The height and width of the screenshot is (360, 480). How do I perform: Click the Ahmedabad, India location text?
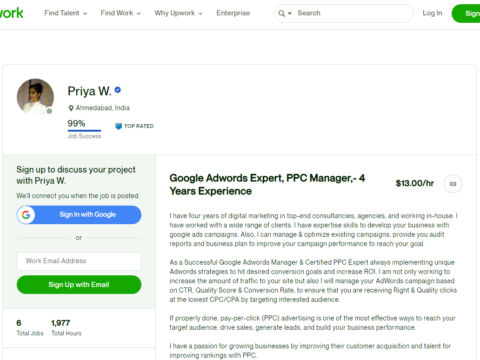[x=103, y=108]
